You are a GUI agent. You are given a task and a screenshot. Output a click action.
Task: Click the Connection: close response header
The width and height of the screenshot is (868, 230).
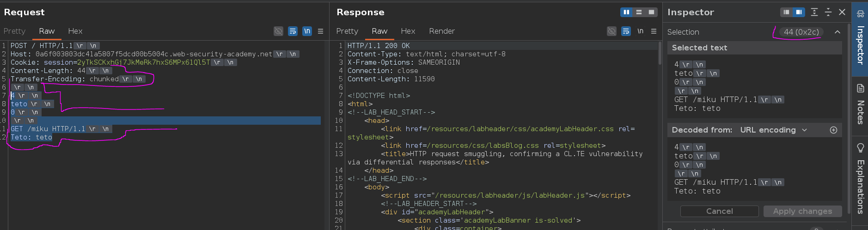point(383,71)
